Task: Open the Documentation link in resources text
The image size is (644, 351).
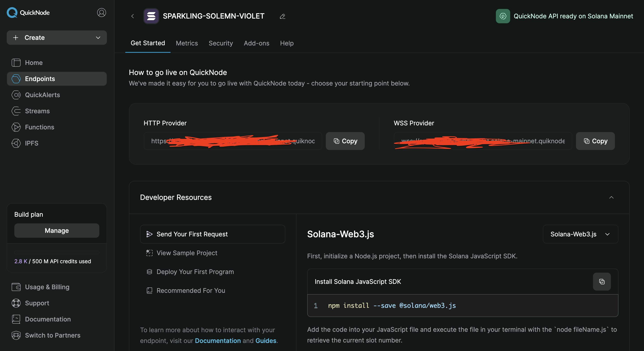Action: click(218, 341)
